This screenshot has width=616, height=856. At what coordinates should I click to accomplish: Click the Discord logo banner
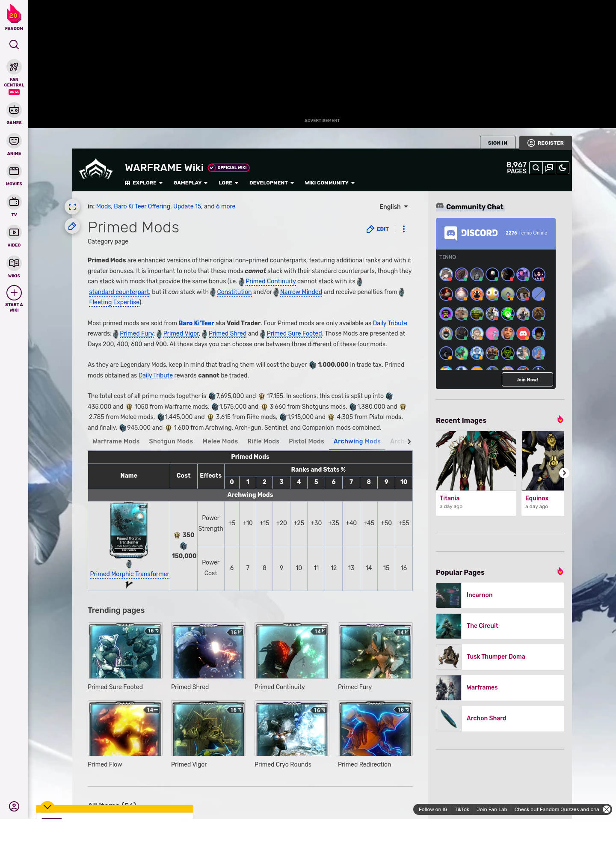(x=471, y=233)
